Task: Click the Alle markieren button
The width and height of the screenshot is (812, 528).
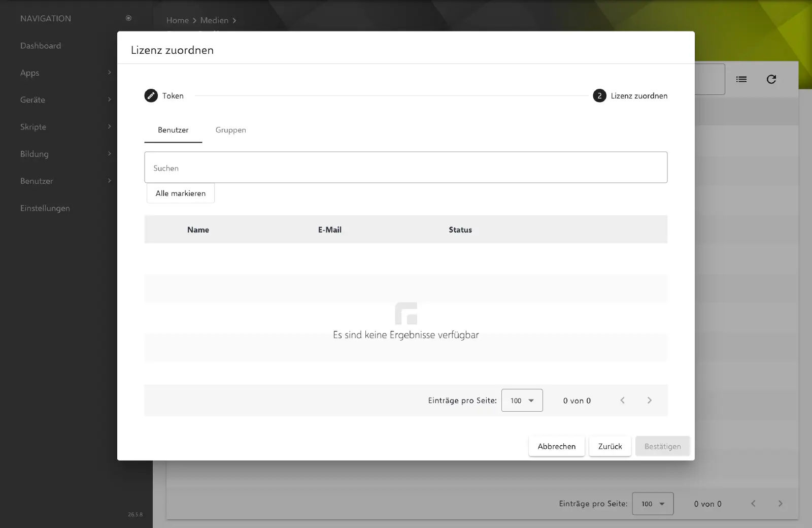Action: point(181,193)
